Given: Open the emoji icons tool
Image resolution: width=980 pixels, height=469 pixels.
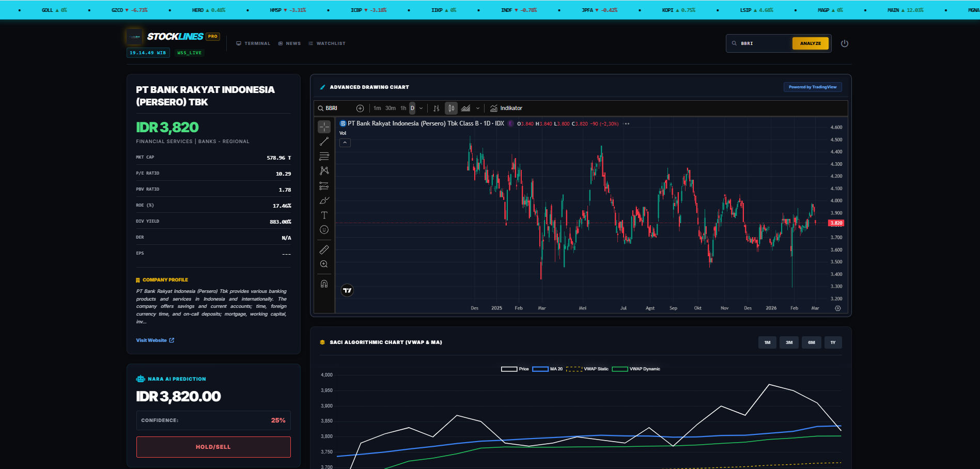Looking at the screenshot, I should pos(324,230).
